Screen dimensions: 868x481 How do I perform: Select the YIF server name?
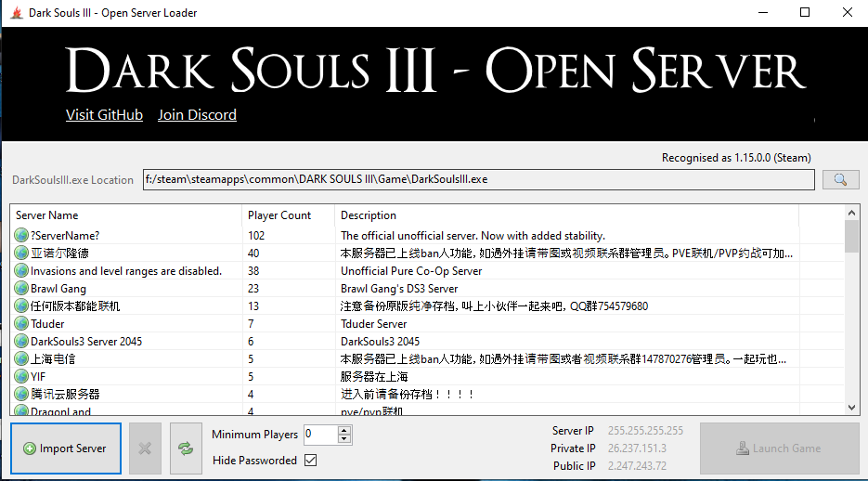(x=38, y=377)
